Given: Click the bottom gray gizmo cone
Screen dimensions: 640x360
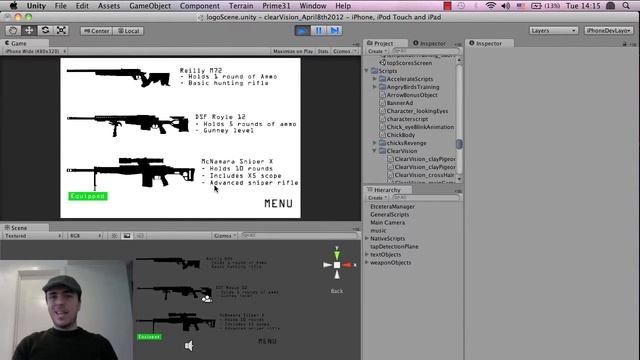Looking at the screenshot, I should [x=337, y=275].
